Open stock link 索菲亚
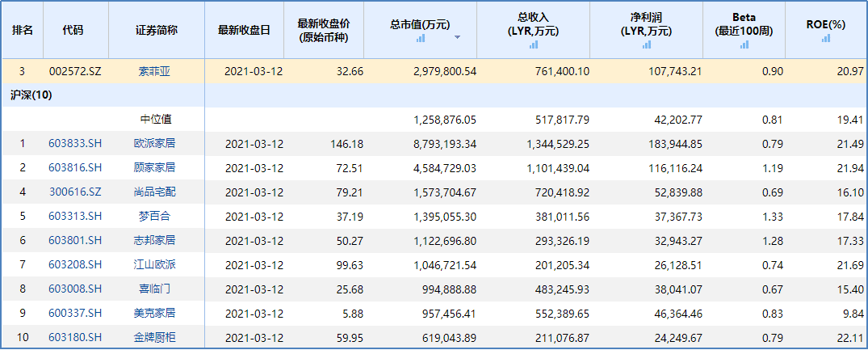The width and height of the screenshot is (868, 350). (154, 71)
